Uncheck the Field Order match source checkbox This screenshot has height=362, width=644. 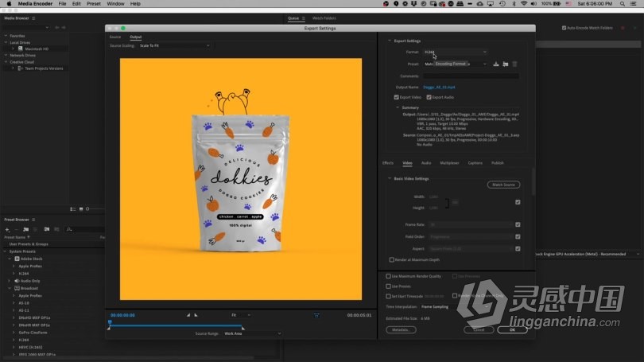click(518, 236)
